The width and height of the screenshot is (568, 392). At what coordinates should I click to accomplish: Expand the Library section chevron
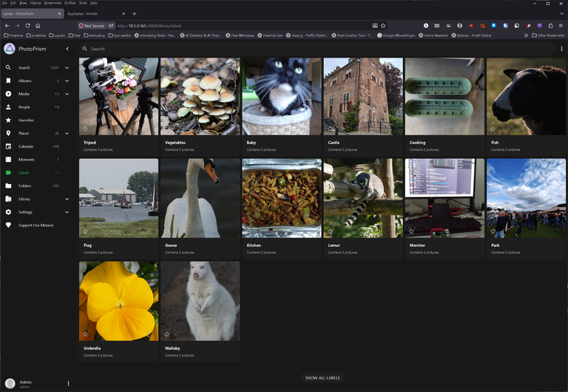tap(67, 199)
